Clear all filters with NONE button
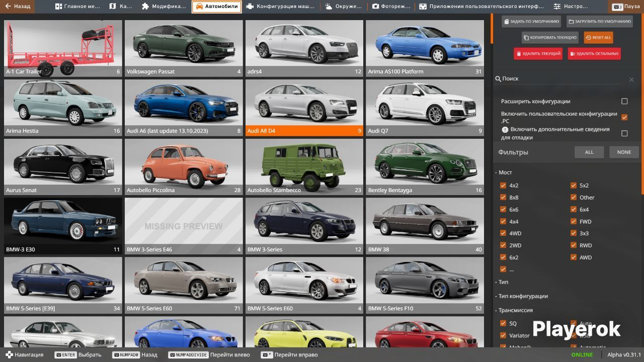This screenshot has height=362, width=644. point(624,152)
